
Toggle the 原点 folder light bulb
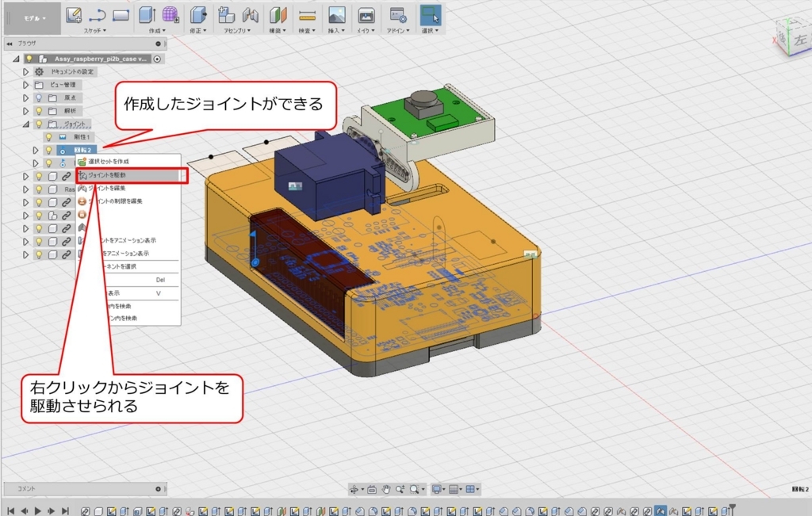[39, 97]
